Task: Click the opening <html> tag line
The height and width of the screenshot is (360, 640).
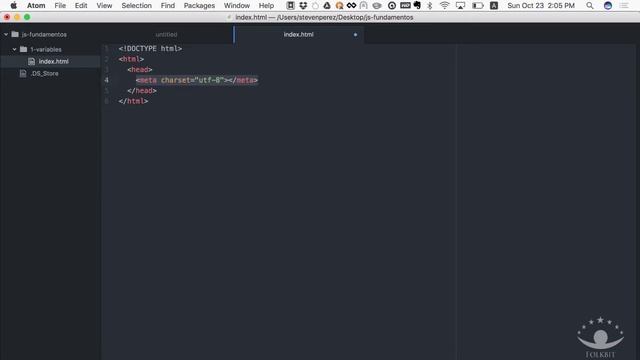Action: tap(131, 59)
